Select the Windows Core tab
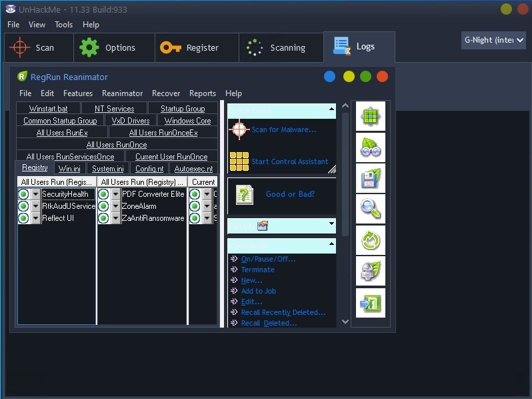The height and width of the screenshot is (399, 532). [x=187, y=121]
